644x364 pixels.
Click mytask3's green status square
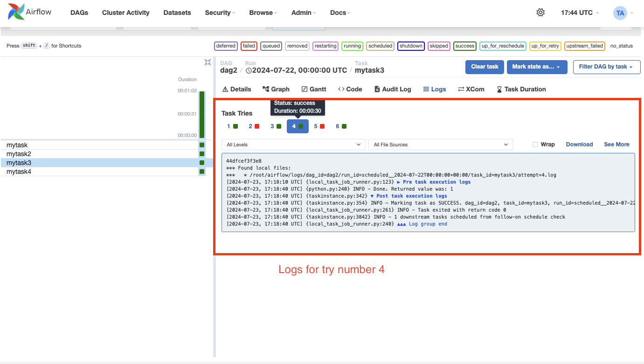[x=201, y=163]
